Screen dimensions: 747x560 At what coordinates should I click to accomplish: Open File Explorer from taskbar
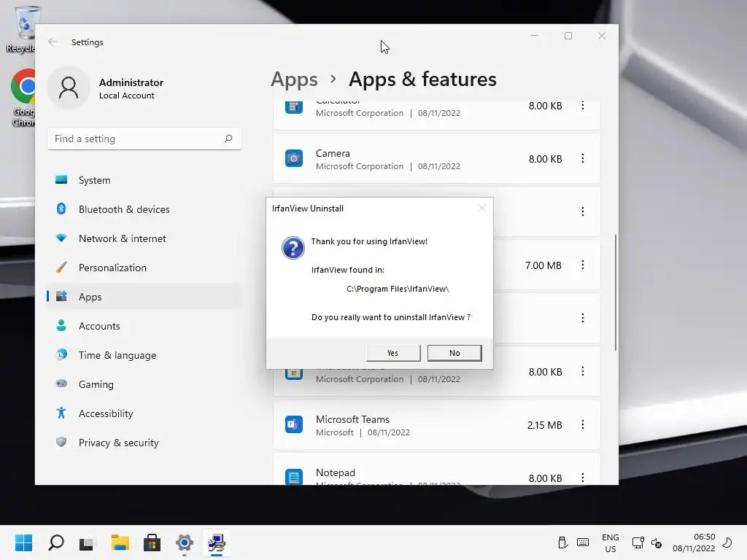point(120,542)
